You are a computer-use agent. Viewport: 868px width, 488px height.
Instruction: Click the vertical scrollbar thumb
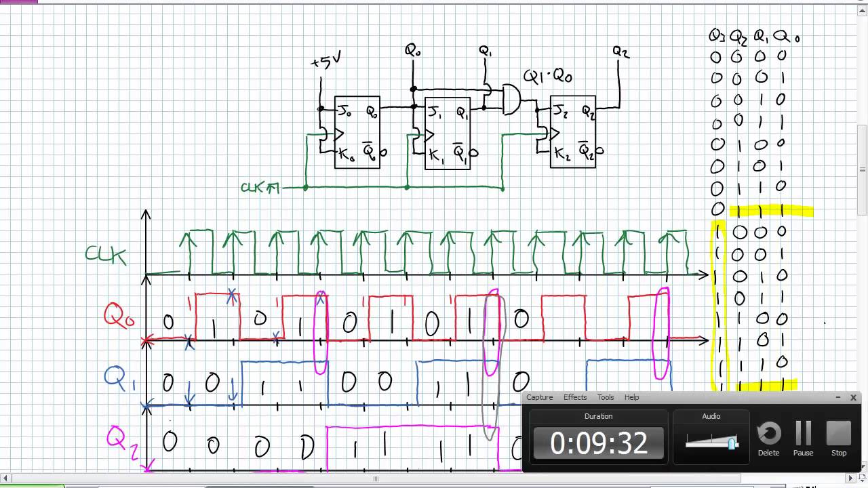[863, 170]
